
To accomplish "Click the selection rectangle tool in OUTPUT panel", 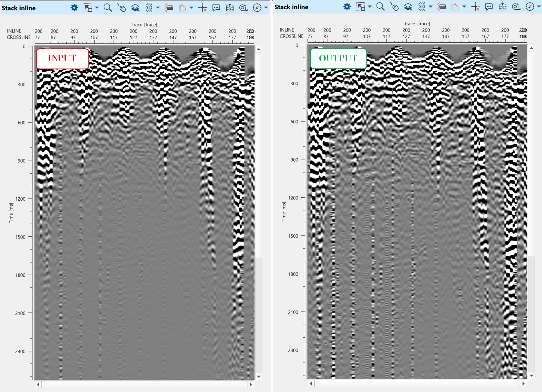I will click(360, 7).
